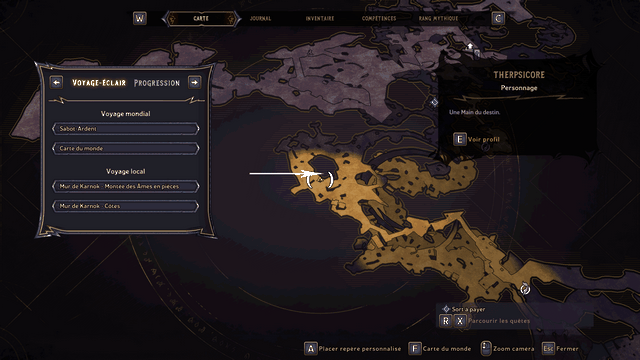This screenshot has height=360, width=640.
Task: Click the mouse icon for Zoom caméra
Action: click(x=485, y=348)
